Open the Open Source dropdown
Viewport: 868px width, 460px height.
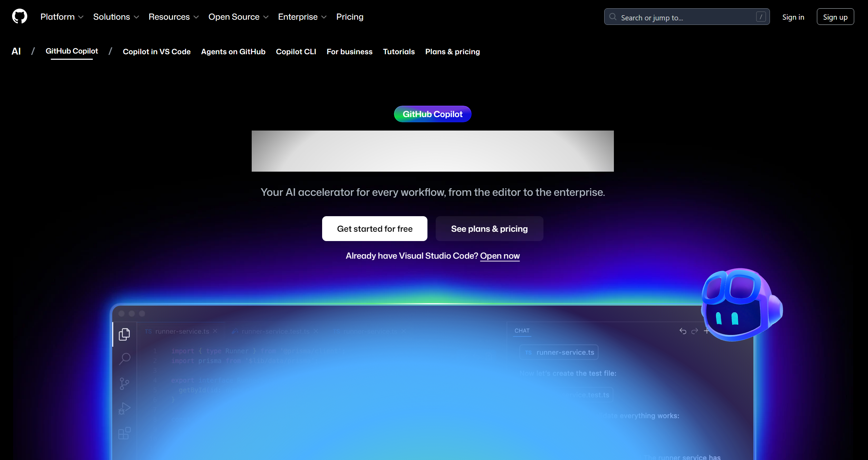tap(238, 17)
